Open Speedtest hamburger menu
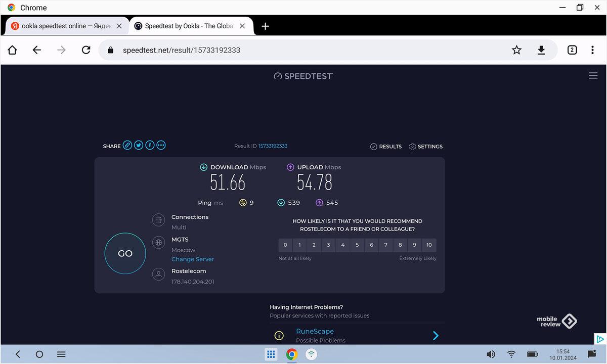This screenshot has width=607, height=364. [x=593, y=76]
